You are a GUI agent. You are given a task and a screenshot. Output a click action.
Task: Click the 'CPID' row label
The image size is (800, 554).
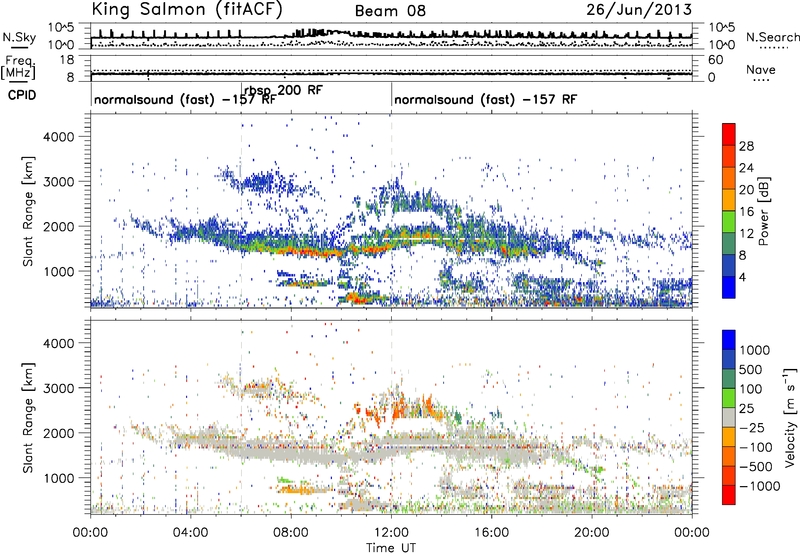[x=21, y=95]
